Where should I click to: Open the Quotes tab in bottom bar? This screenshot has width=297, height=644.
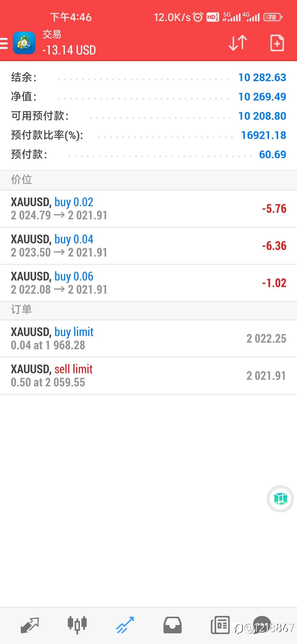[x=30, y=625]
